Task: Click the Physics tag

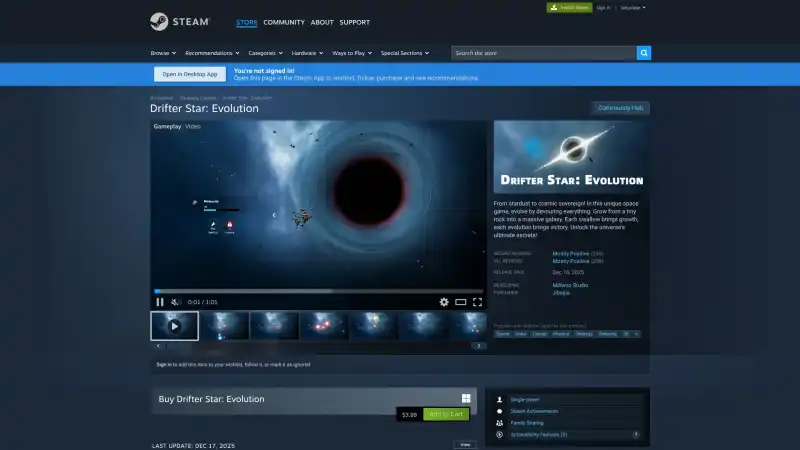Action: pos(560,334)
